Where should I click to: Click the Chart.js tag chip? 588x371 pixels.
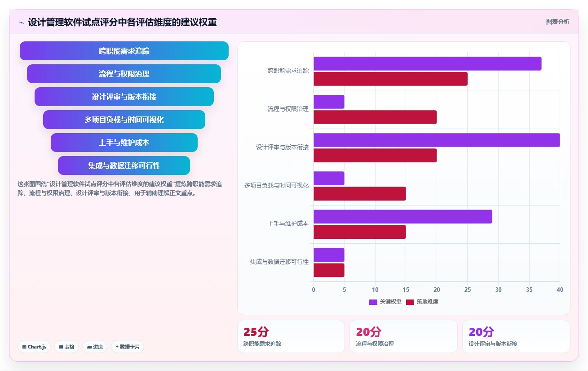(x=34, y=347)
